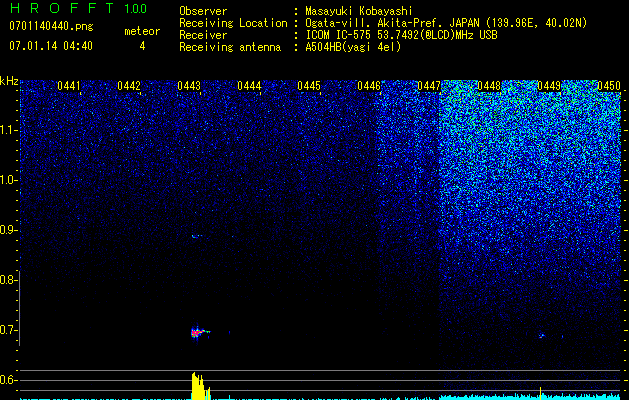Click the Observer field label
Image resolution: width=629 pixels, height=400 pixels.
click(x=203, y=11)
